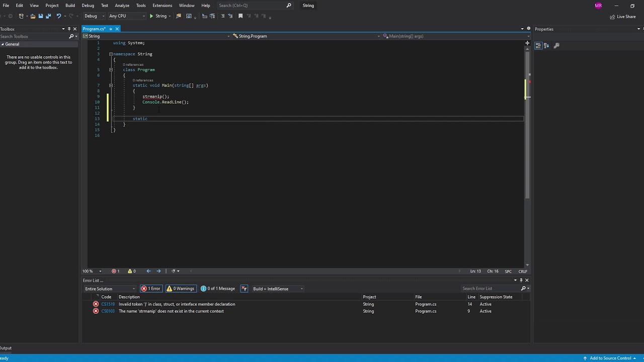The width and height of the screenshot is (644, 362).
Task: Select the Alphabetical sort icon in Properties
Action: [x=546, y=46]
